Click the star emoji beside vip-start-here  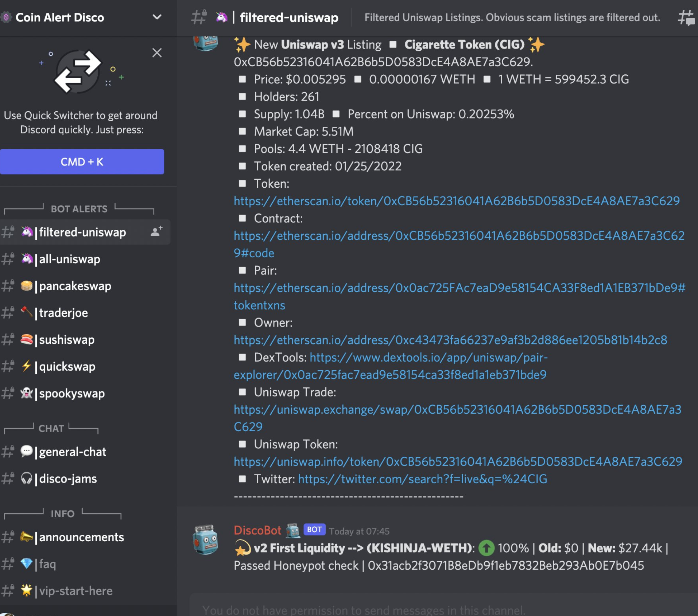(x=27, y=590)
